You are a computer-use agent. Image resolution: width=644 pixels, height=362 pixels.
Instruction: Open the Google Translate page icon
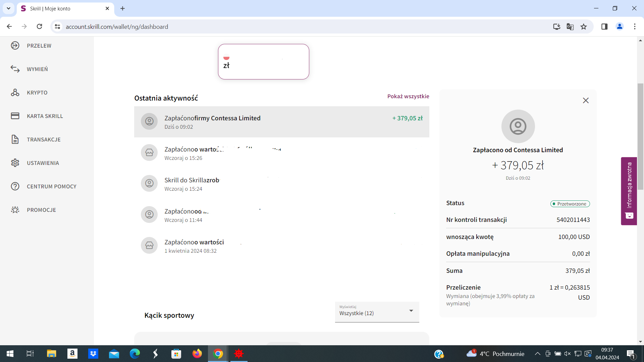click(x=570, y=26)
